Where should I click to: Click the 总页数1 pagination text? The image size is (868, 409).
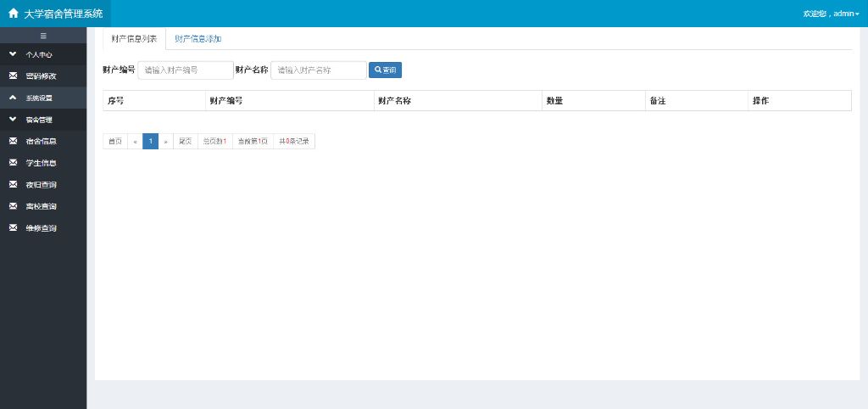214,142
